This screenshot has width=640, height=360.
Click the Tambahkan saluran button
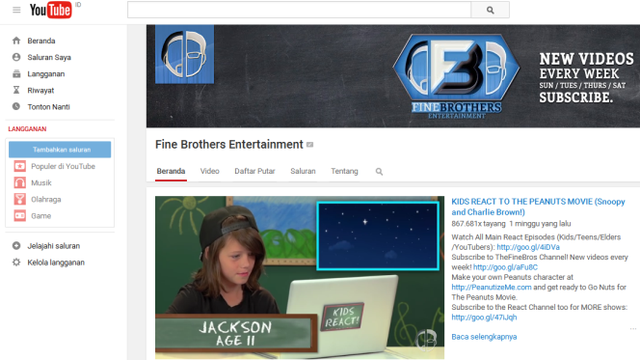(60, 149)
